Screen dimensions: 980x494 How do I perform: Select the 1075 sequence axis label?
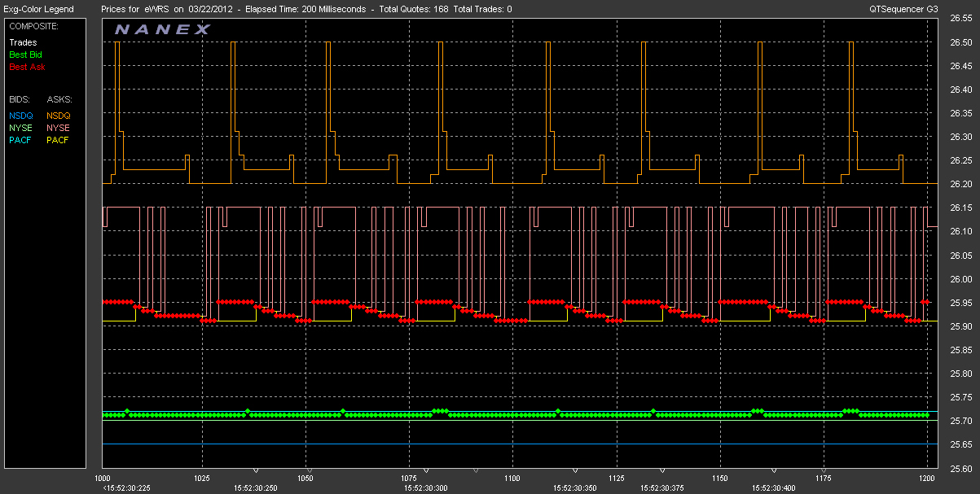[x=409, y=478]
